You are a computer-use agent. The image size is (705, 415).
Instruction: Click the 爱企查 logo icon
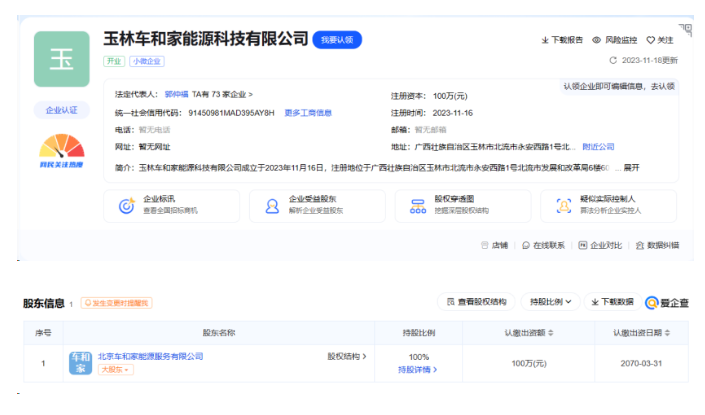[x=651, y=303]
